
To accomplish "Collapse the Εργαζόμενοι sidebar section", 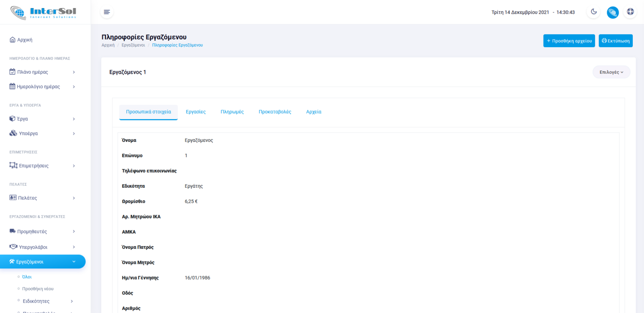I will (x=74, y=262).
